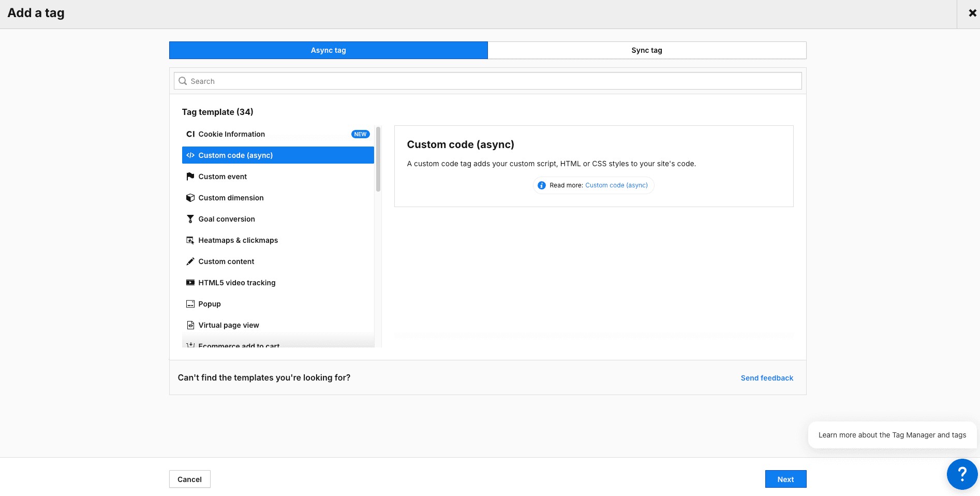
Task: Click the Send feedback link
Action: 767,378
